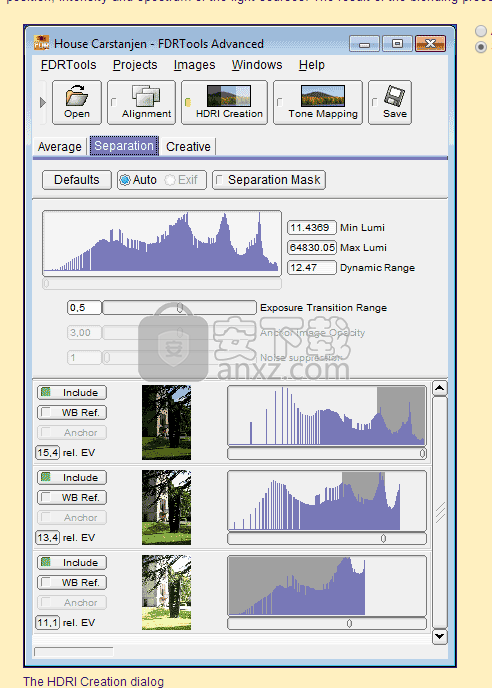492x688 pixels.
Task: Toggle Include for the 13,4 EV image
Action: (x=72, y=477)
